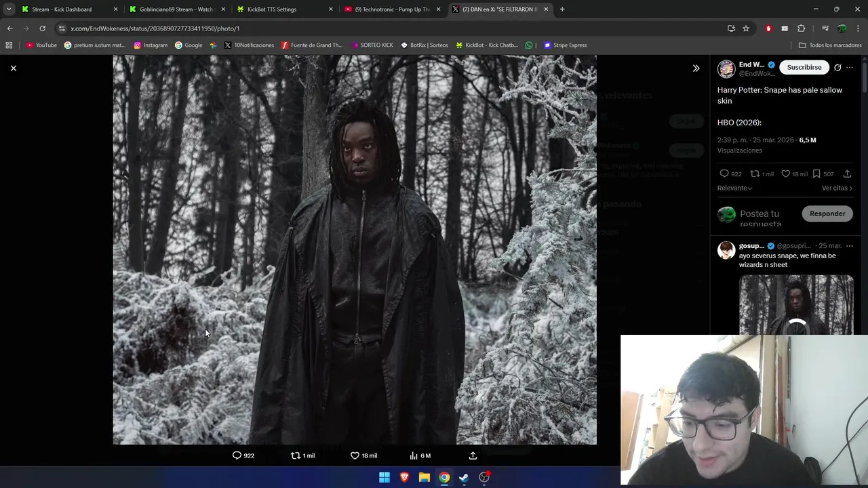Open File Explorer from the taskbar
Image resolution: width=868 pixels, height=488 pixels.
pyautogui.click(x=425, y=477)
